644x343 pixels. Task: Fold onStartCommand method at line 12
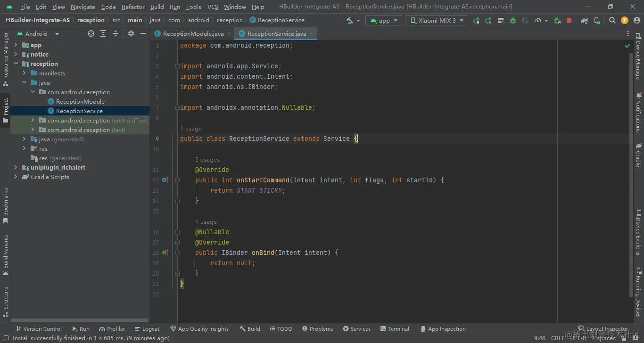[177, 180]
